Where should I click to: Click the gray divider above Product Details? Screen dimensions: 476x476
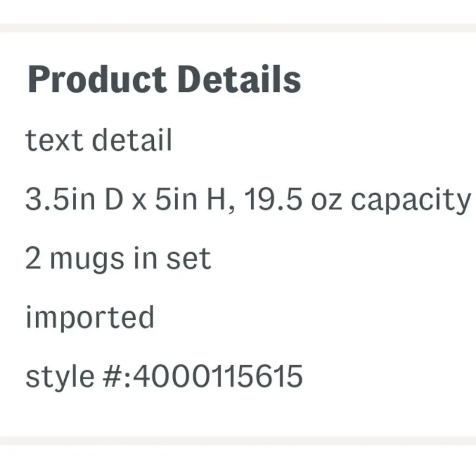click(x=238, y=28)
